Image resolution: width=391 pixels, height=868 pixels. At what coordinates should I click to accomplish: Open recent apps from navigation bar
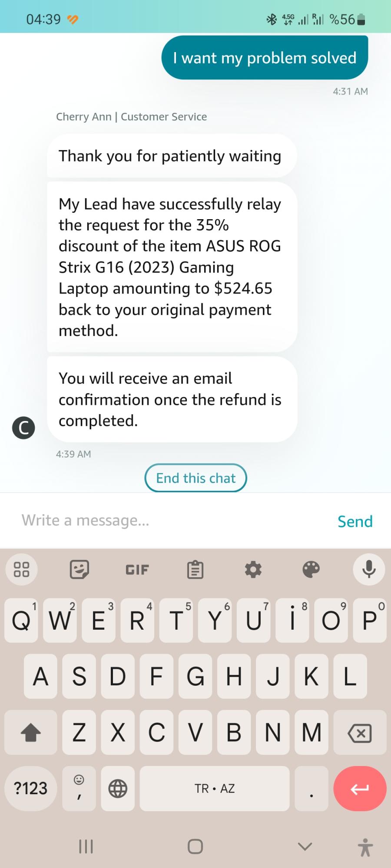coord(86,846)
